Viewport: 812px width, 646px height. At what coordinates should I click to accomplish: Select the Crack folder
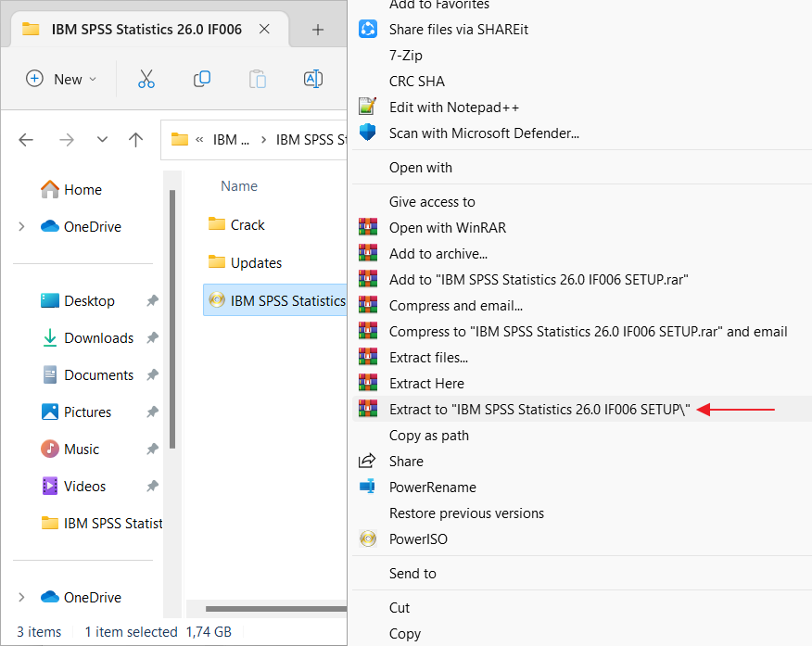pos(236,224)
